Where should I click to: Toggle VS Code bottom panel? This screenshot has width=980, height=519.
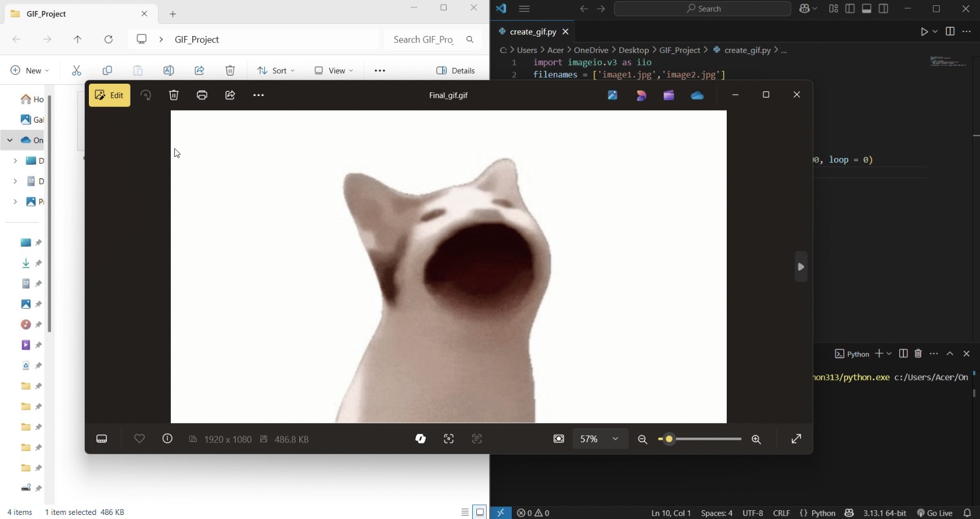pos(867,9)
